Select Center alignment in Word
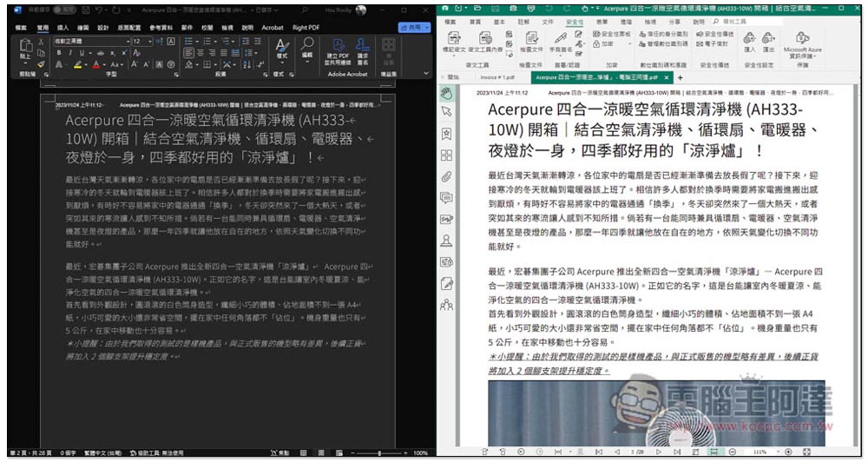Viewport: 868px width, 462px height. coord(201,53)
